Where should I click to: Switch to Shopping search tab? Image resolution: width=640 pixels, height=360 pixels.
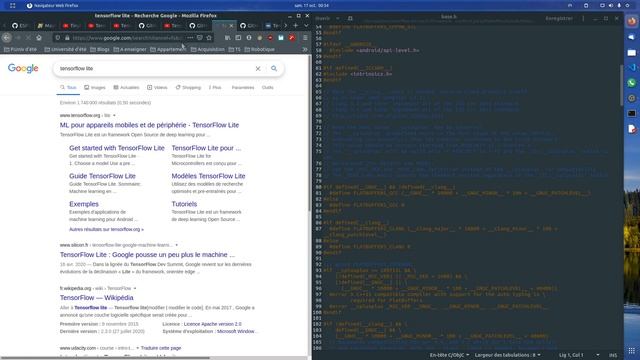click(188, 87)
